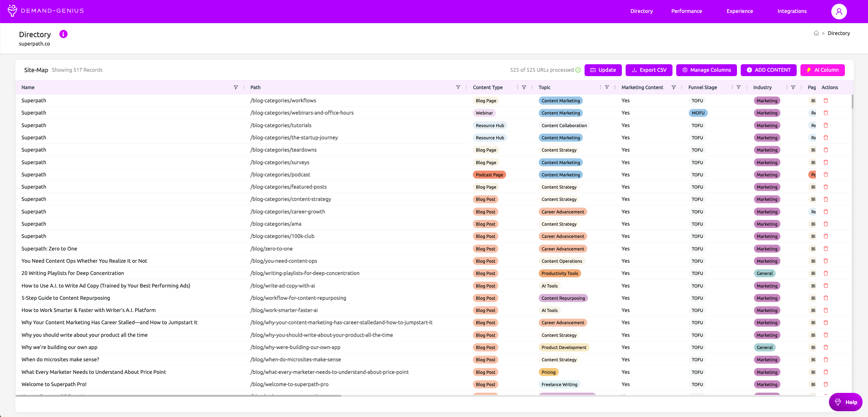Open the user profile avatar menu
This screenshot has width=868, height=417.
point(839,12)
